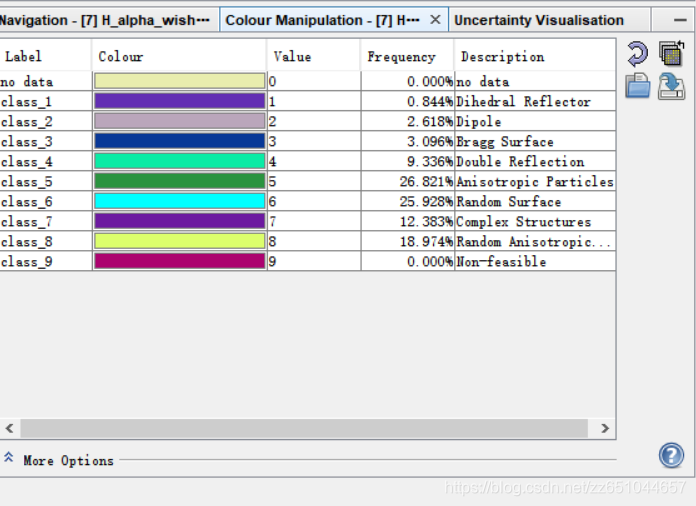Click the reset colour palette arrow icon
This screenshot has width=696, height=506.
637,54
